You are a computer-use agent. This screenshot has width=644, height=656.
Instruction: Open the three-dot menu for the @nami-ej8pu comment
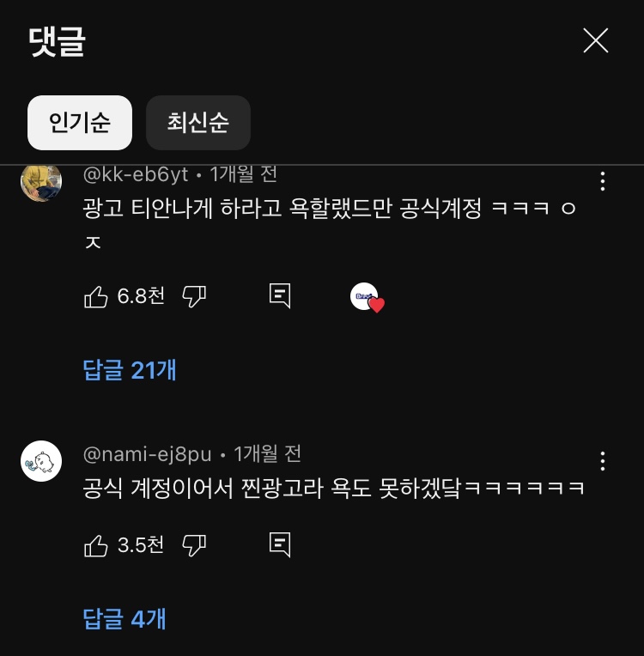tap(603, 461)
